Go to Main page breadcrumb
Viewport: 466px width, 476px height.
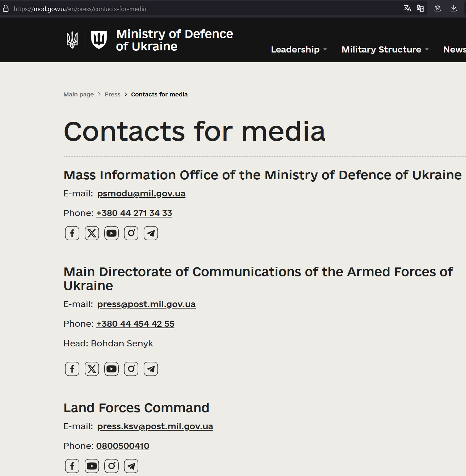point(79,94)
